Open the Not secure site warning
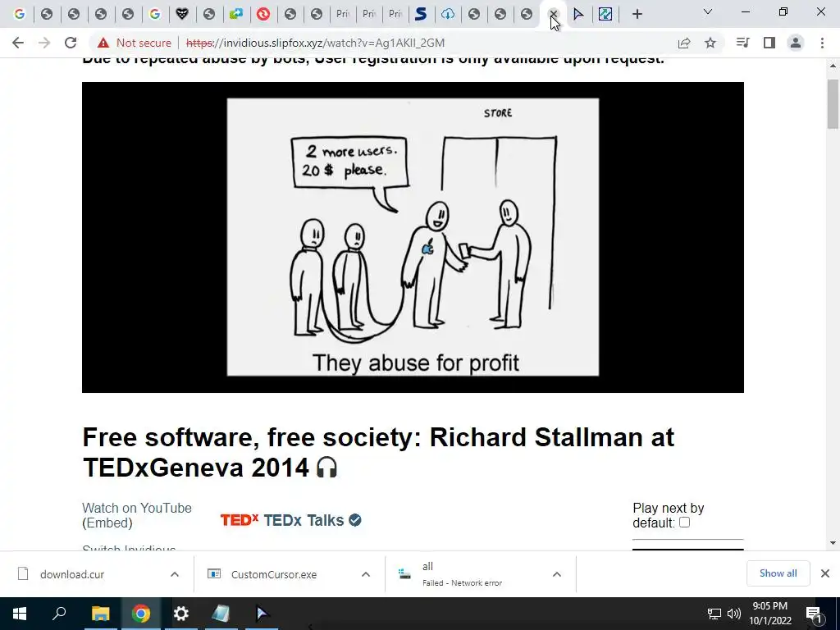 [135, 43]
